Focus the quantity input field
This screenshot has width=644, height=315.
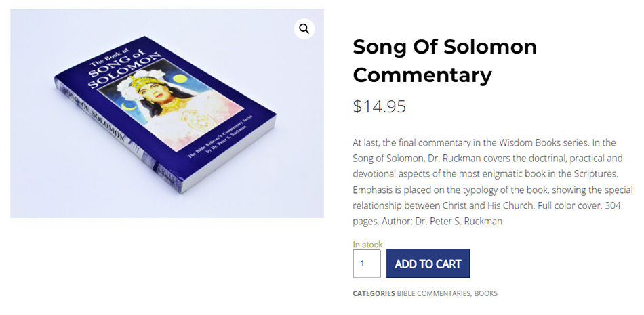pyautogui.click(x=367, y=264)
